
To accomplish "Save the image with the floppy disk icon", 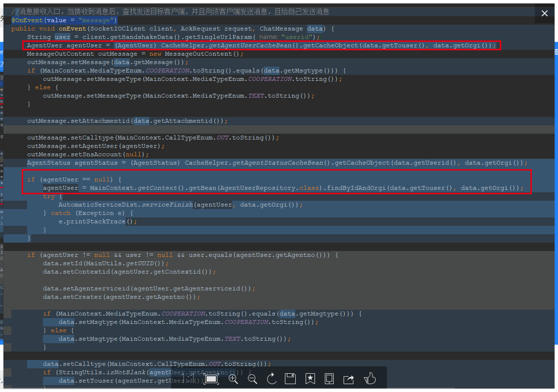I will pos(290,379).
